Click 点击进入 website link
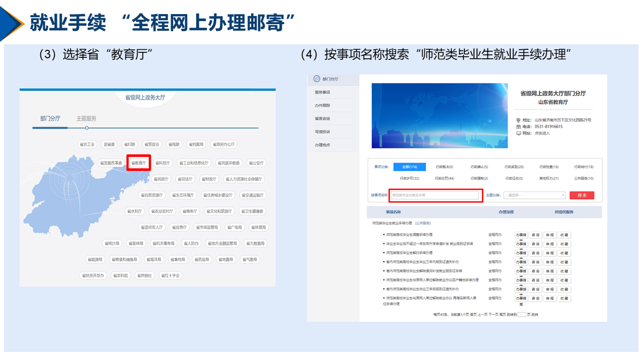 [542, 133]
